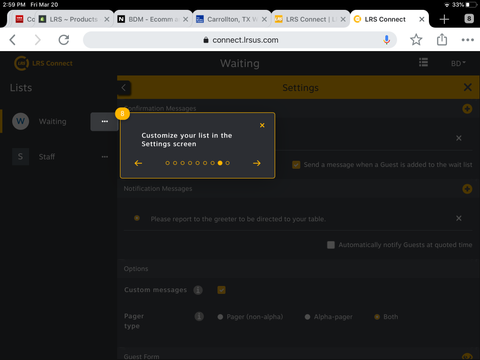This screenshot has width=480, height=360.
Task: Close the tour tooltip popup
Action: (262, 125)
